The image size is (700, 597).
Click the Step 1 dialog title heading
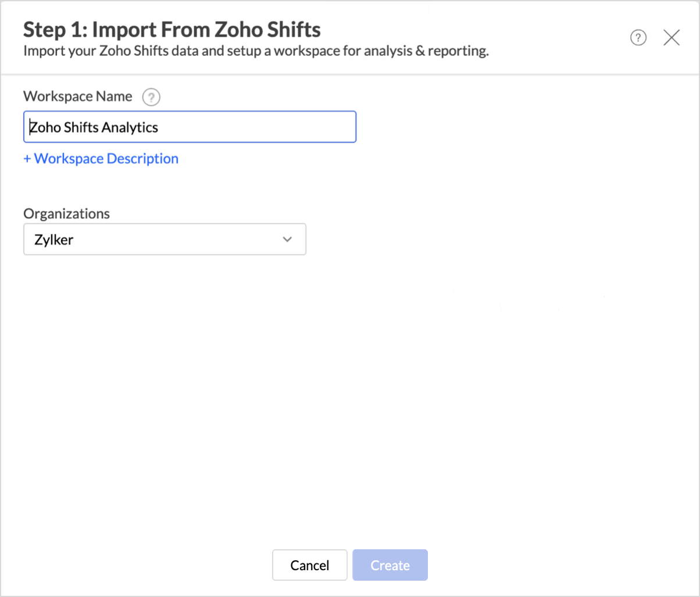click(172, 29)
